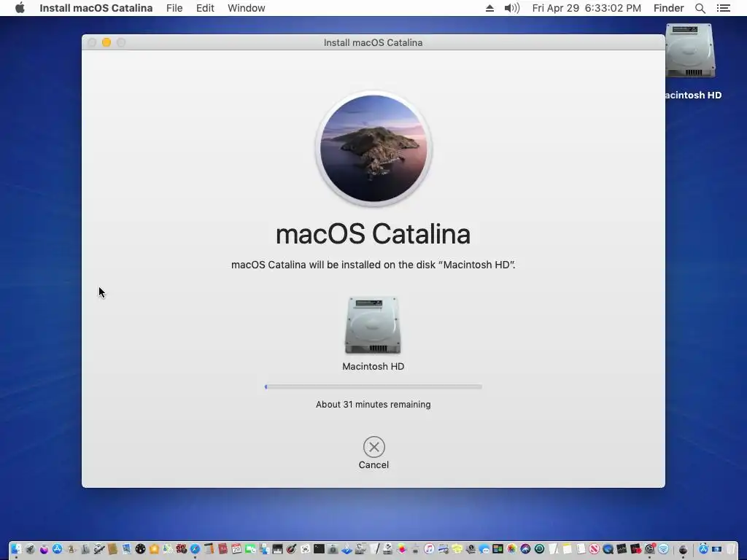
Task: Open Dictionary in the Dock
Action: tap(223, 549)
